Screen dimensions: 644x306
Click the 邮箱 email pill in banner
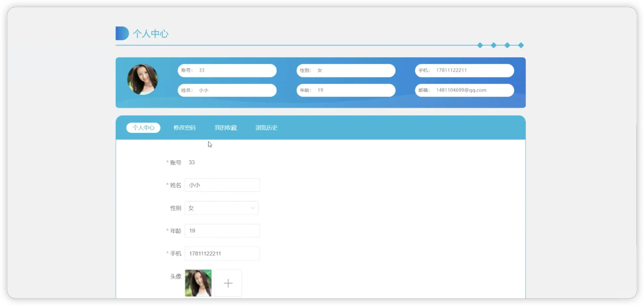point(464,90)
